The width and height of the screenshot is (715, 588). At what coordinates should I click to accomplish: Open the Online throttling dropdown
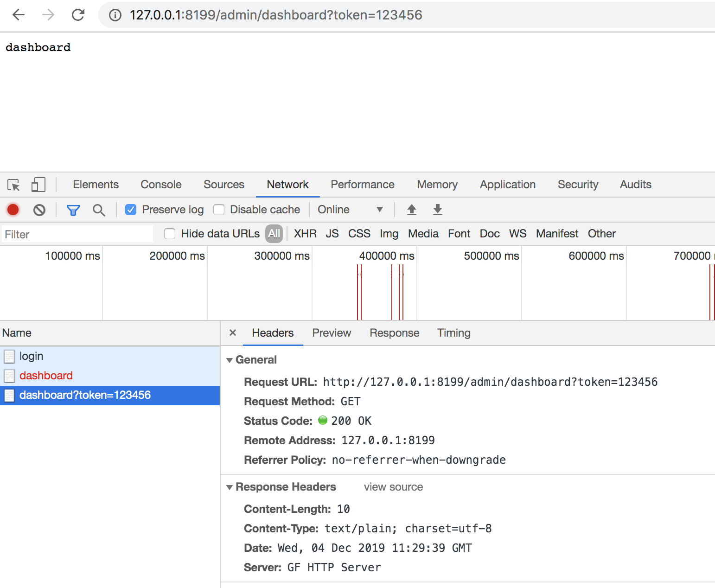pyautogui.click(x=350, y=210)
